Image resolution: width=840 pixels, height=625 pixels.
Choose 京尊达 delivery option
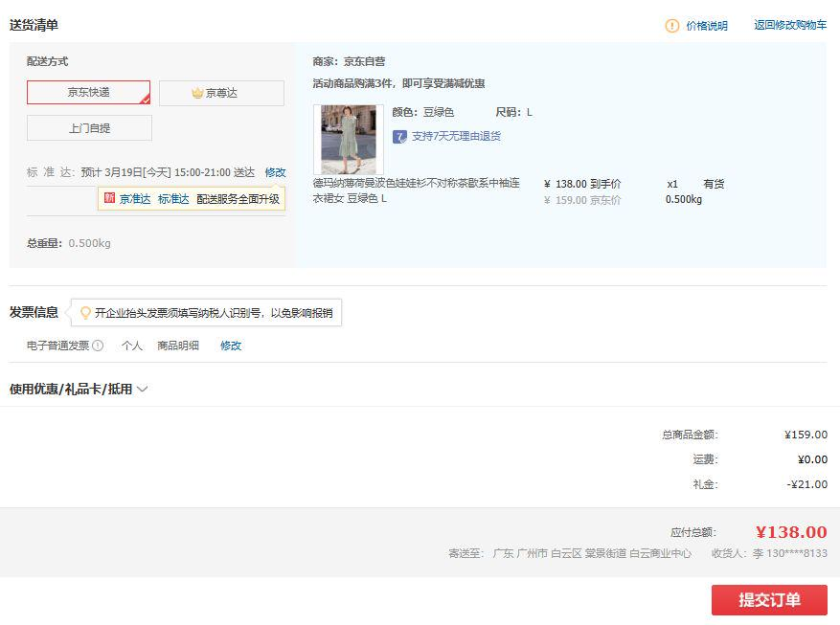tap(221, 93)
